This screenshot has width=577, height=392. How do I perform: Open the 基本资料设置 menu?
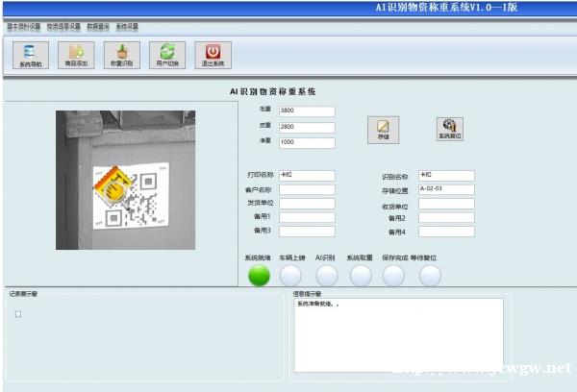(24, 26)
